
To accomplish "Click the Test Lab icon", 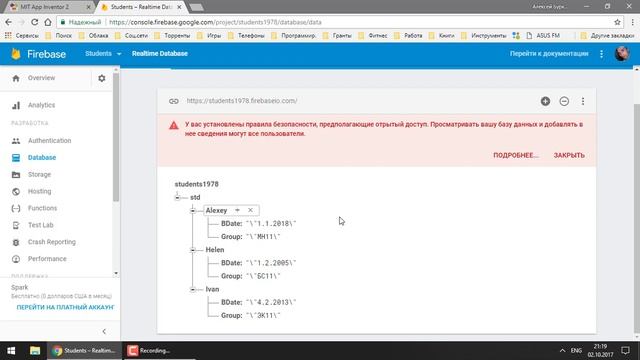I will [x=16, y=225].
